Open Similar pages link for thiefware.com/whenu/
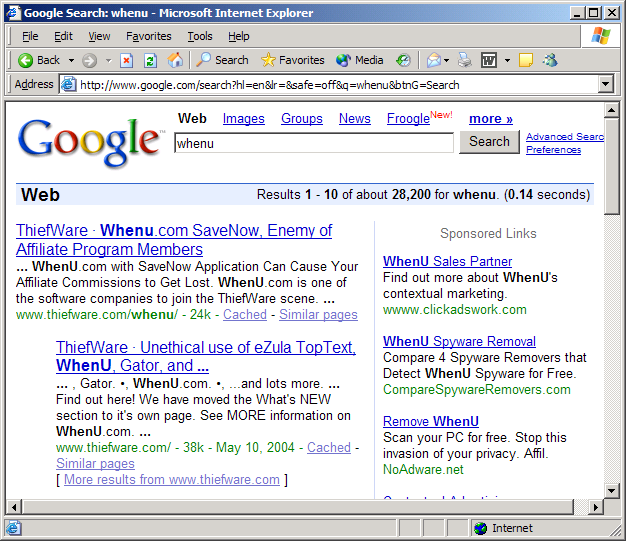 (318, 315)
